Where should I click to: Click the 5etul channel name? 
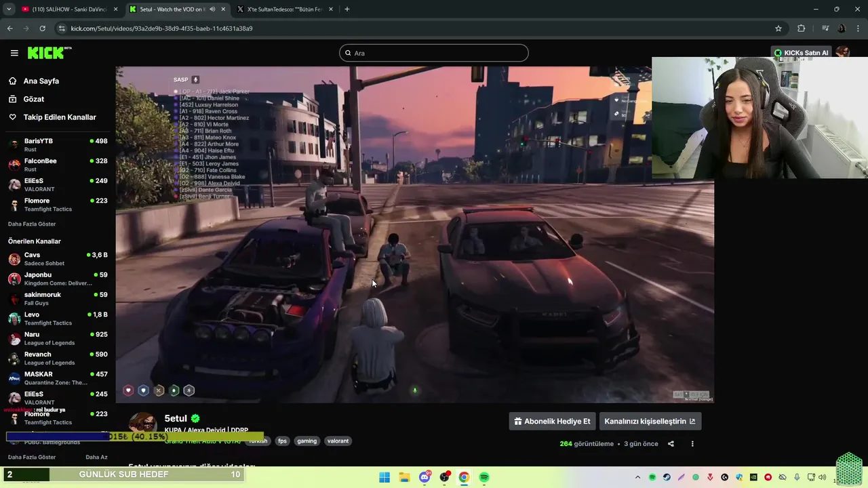point(176,419)
